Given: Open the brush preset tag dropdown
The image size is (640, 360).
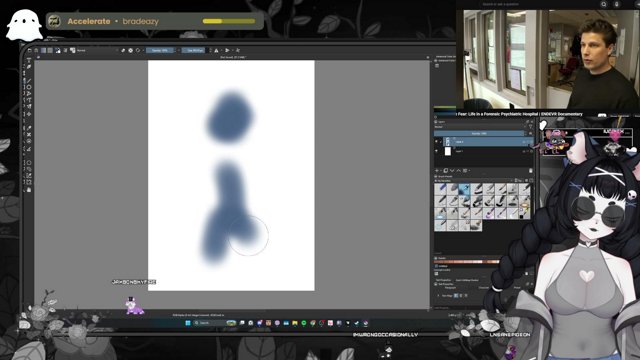Looking at the screenshot, I should point(473,180).
